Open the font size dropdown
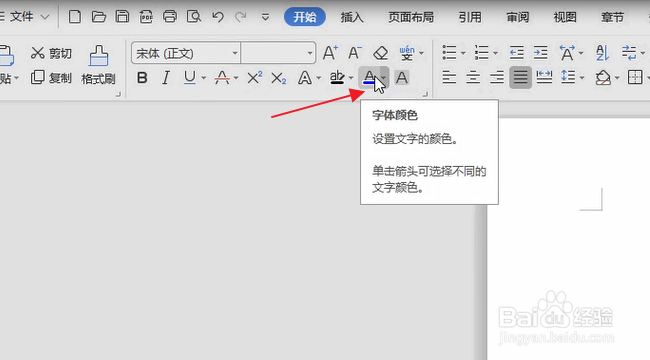Screen dimensions: 650x360 (x=310, y=53)
